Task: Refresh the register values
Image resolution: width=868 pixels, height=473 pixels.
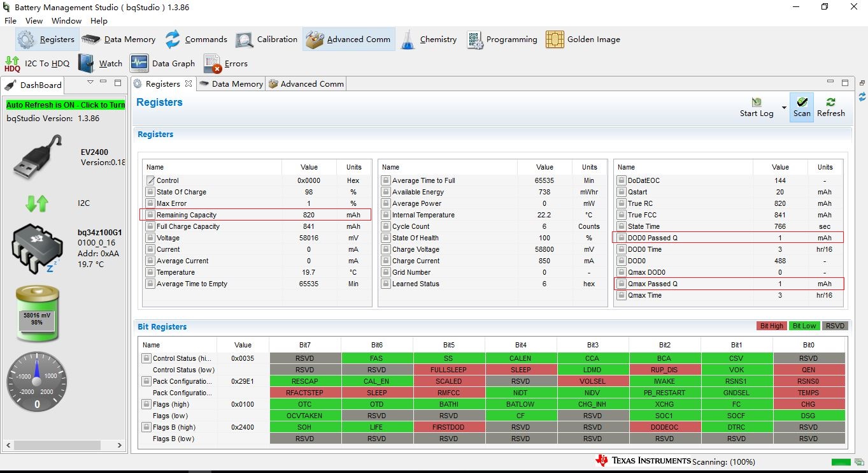Action: (x=831, y=107)
